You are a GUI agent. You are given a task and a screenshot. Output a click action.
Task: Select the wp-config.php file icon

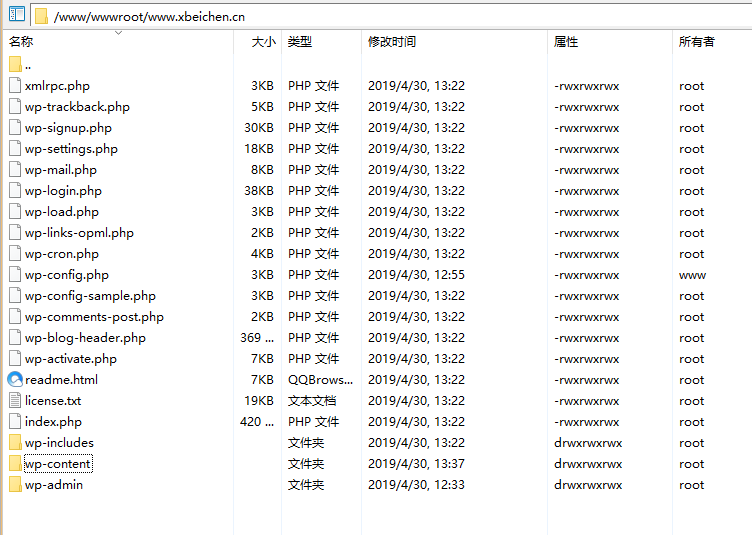15,275
